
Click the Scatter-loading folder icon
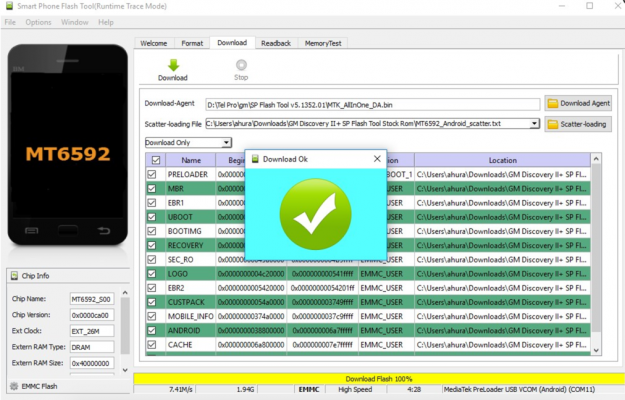point(552,124)
